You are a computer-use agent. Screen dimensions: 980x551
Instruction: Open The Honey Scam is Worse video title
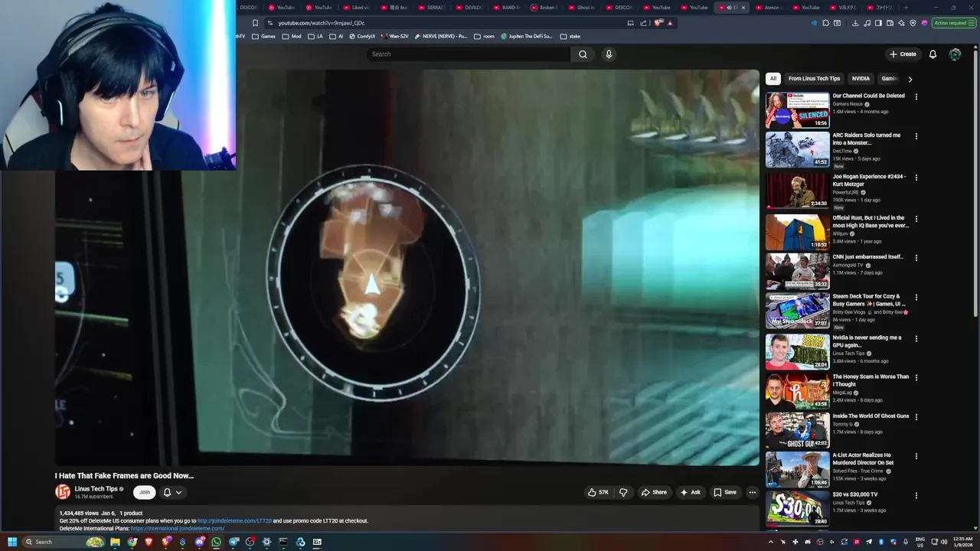click(x=871, y=380)
